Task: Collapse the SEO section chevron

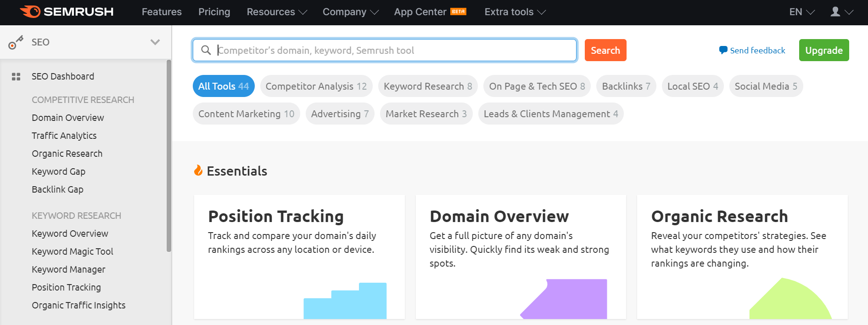Action: click(x=155, y=42)
